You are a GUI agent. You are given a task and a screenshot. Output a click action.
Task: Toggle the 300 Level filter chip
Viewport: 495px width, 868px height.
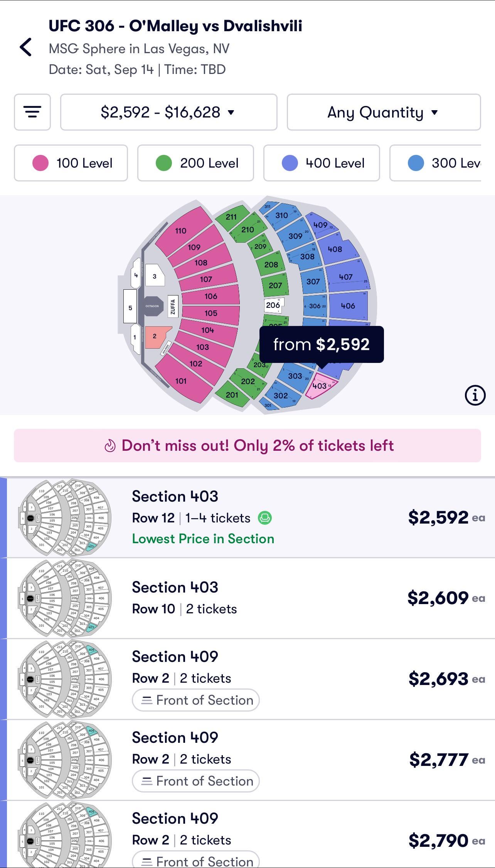point(435,163)
